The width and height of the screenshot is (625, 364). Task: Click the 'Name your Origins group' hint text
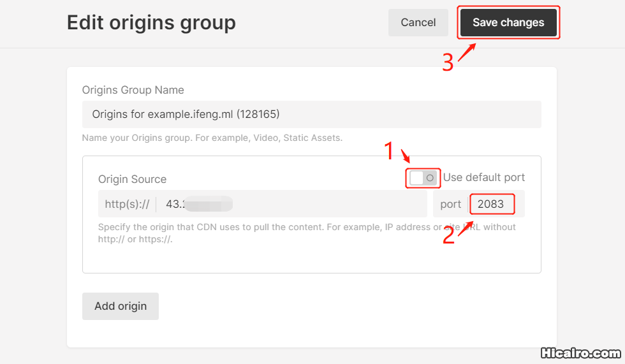pyautogui.click(x=212, y=138)
